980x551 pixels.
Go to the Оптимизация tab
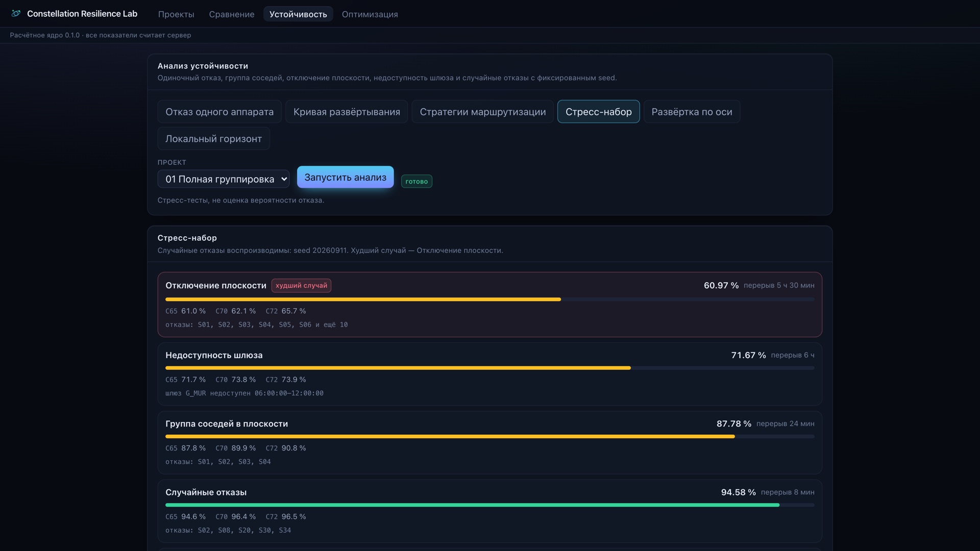click(370, 14)
